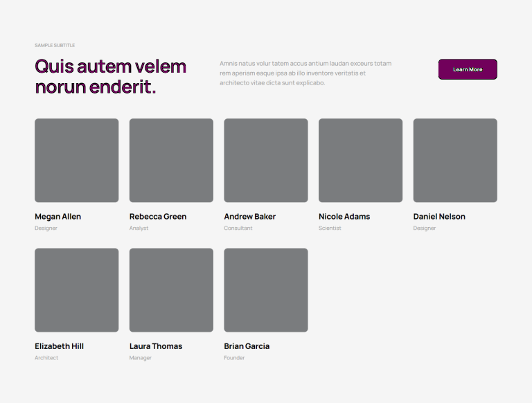Click Founder role under Brian Garcia
Viewport: 532px width, 403px height.
[234, 357]
